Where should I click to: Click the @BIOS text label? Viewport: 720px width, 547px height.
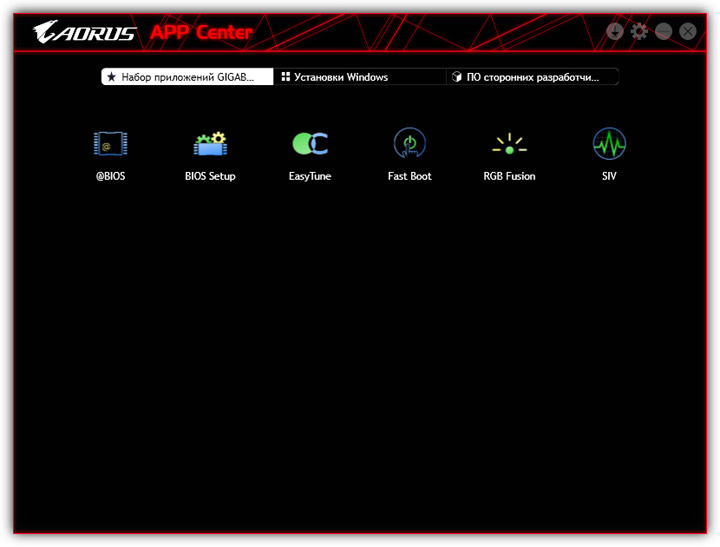(x=111, y=176)
